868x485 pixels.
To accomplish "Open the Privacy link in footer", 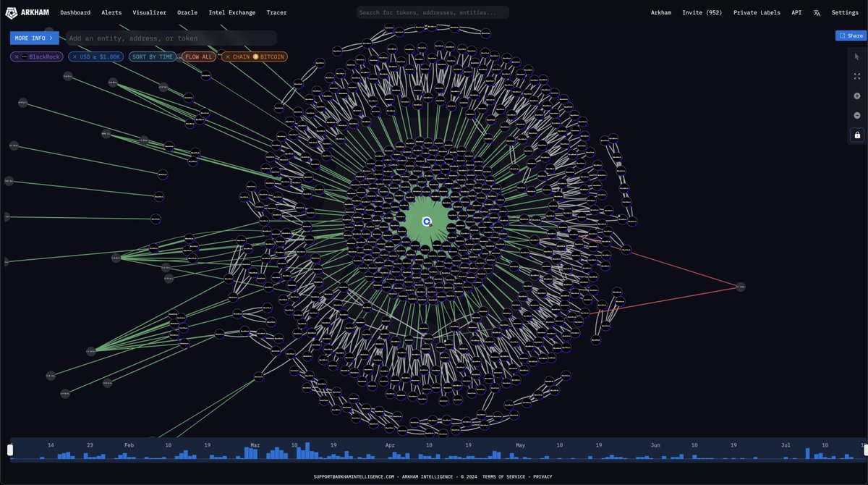I will point(542,476).
